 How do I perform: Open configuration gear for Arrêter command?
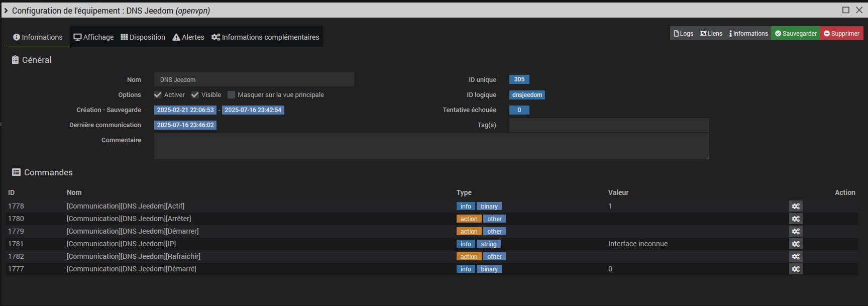[796, 219]
